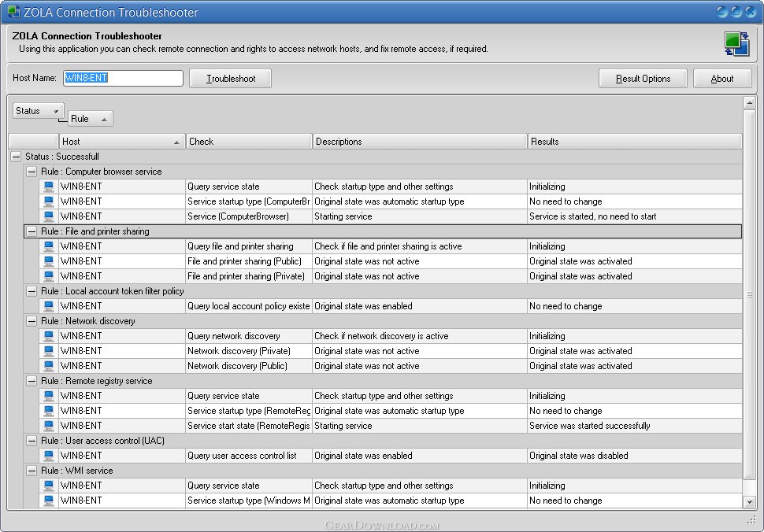Collapse the Remote registry service rule
764x532 pixels.
(32, 381)
